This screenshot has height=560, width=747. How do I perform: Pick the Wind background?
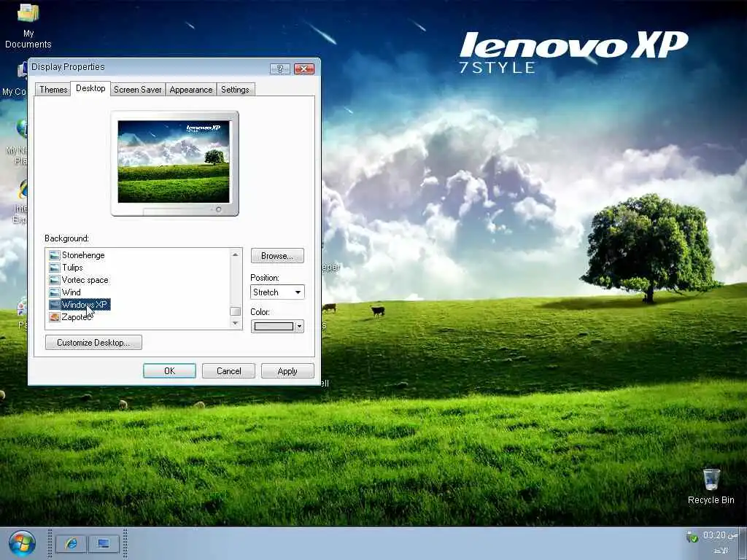pyautogui.click(x=71, y=292)
